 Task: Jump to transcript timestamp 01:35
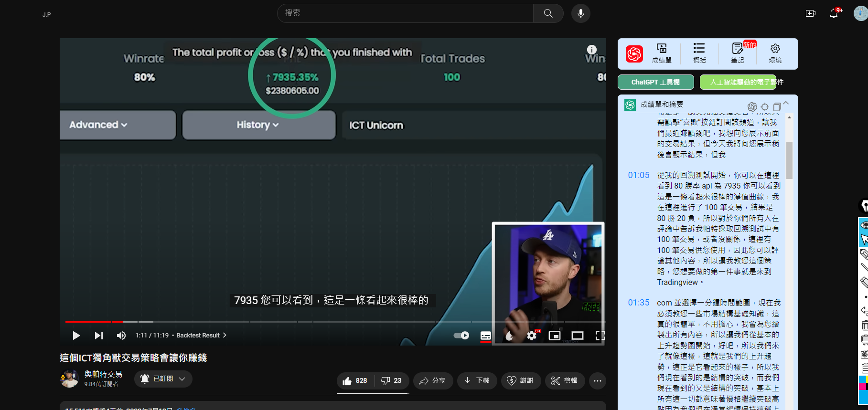click(x=639, y=303)
